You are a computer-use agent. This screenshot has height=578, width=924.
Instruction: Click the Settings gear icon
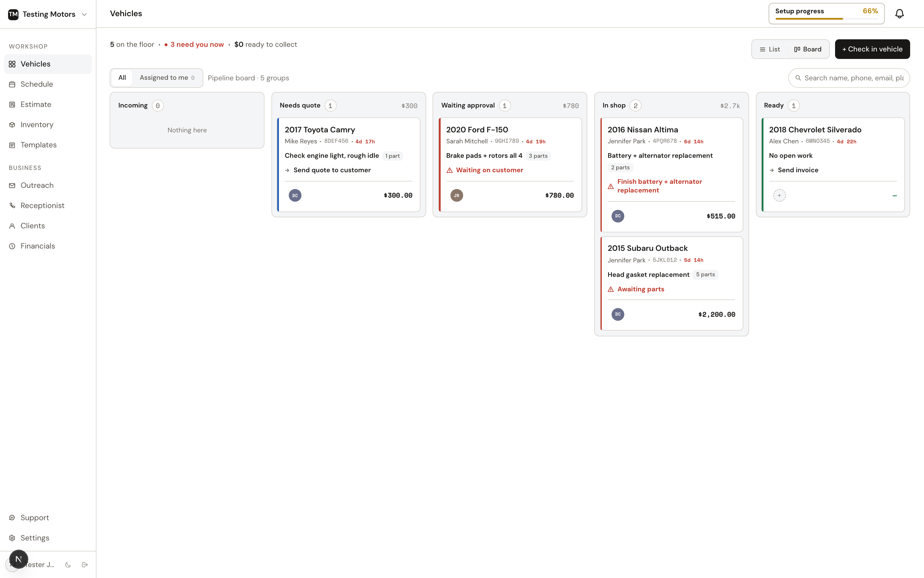12,538
